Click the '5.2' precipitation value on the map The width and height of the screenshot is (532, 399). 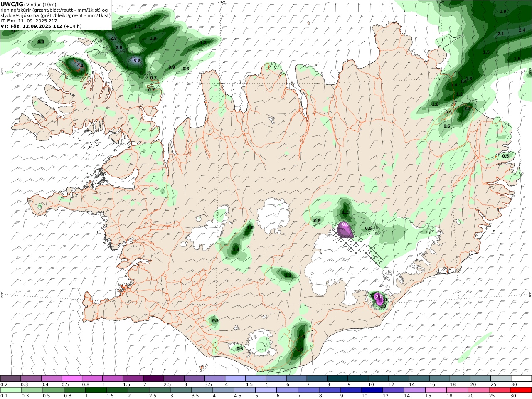pos(137,61)
